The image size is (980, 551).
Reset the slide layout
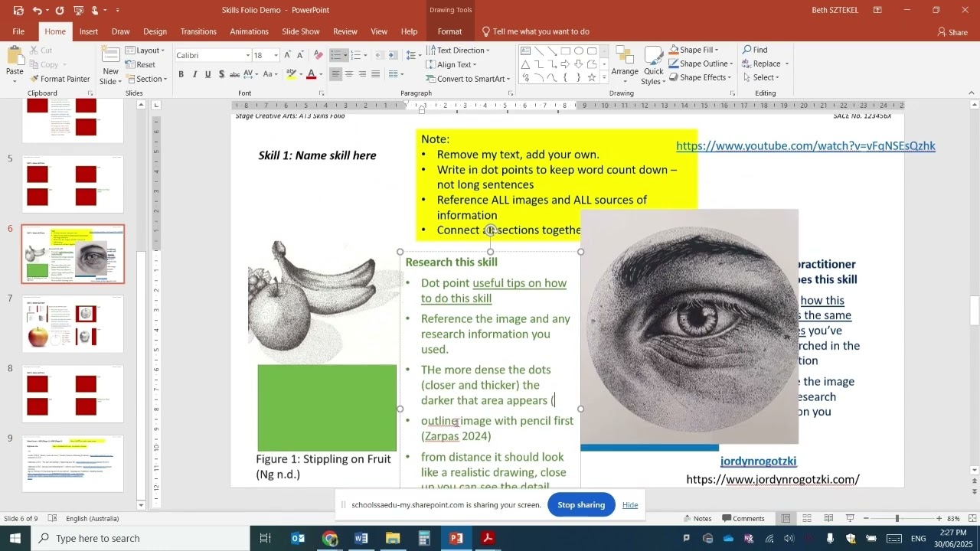tap(140, 64)
